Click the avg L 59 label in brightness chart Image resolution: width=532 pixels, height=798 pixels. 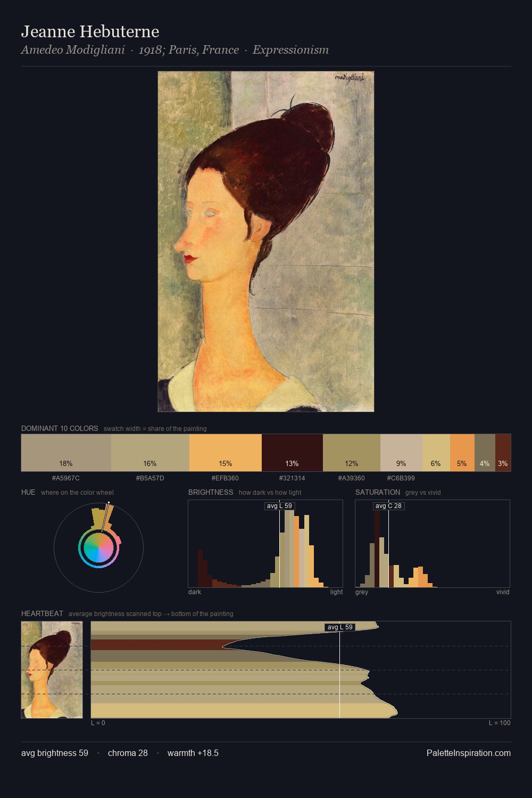pyautogui.click(x=279, y=506)
